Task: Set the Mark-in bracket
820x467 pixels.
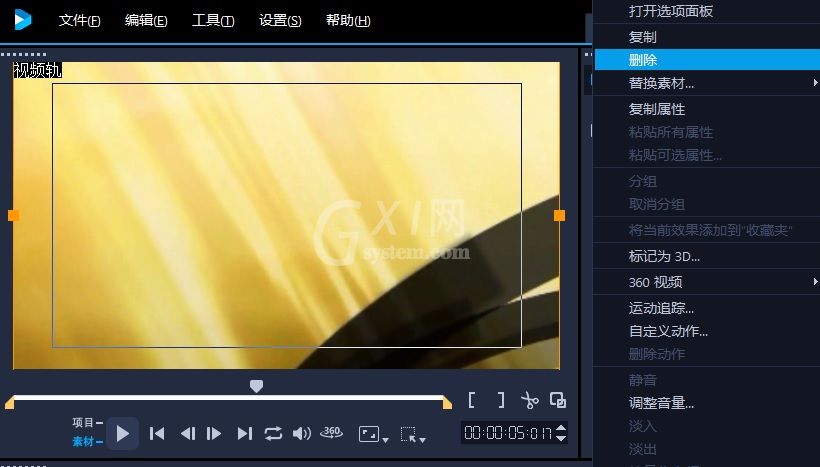Action: pyautogui.click(x=471, y=400)
